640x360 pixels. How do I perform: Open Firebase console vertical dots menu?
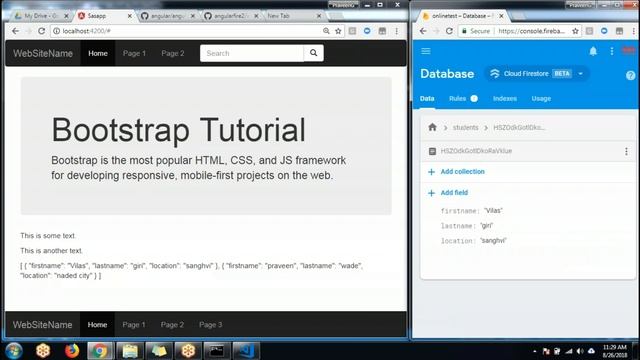[611, 51]
